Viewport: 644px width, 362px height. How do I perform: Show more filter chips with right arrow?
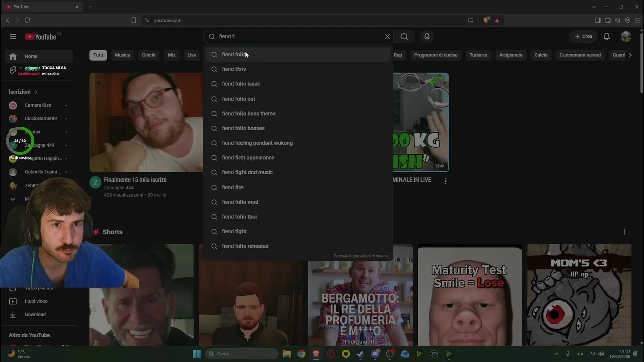click(630, 55)
